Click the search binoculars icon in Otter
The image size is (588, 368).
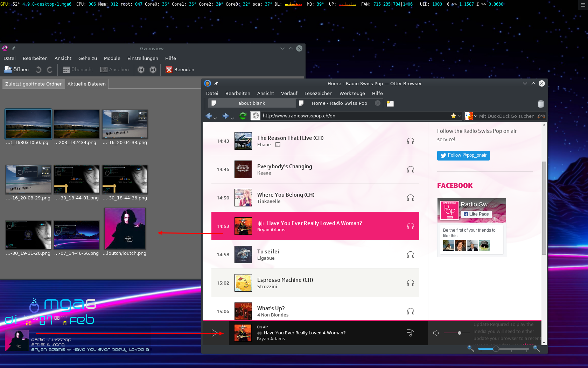click(541, 116)
